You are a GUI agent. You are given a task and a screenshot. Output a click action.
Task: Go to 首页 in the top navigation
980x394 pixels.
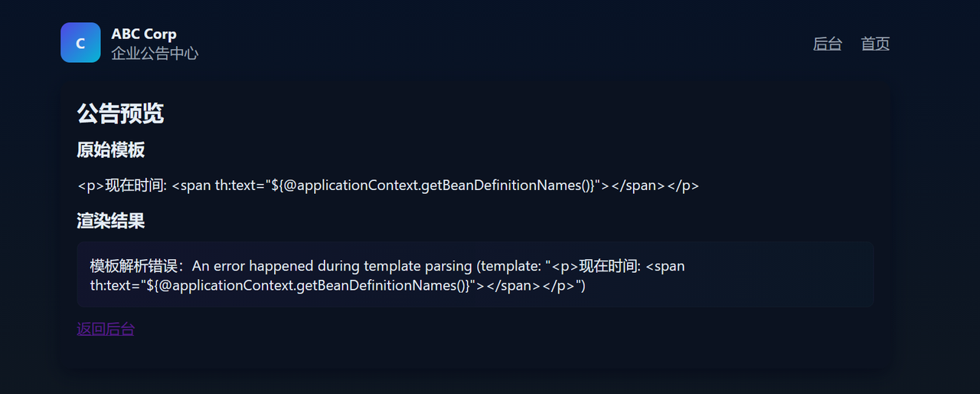pos(875,44)
